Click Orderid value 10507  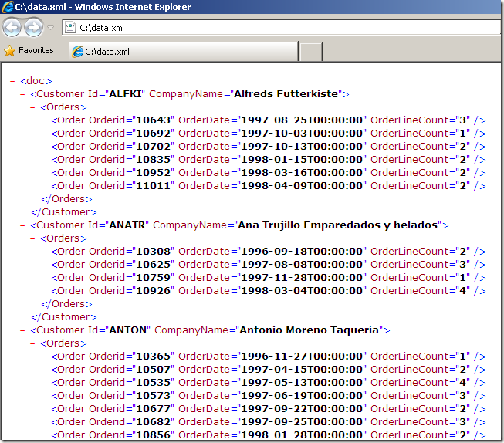[x=154, y=370]
